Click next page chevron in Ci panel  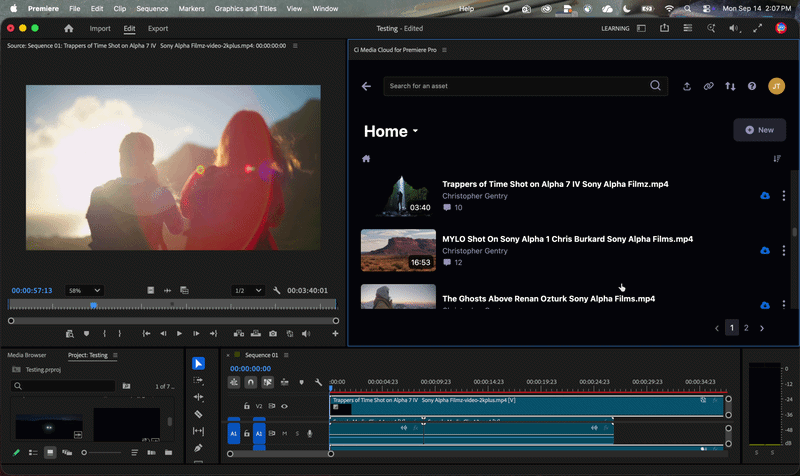pyautogui.click(x=762, y=328)
